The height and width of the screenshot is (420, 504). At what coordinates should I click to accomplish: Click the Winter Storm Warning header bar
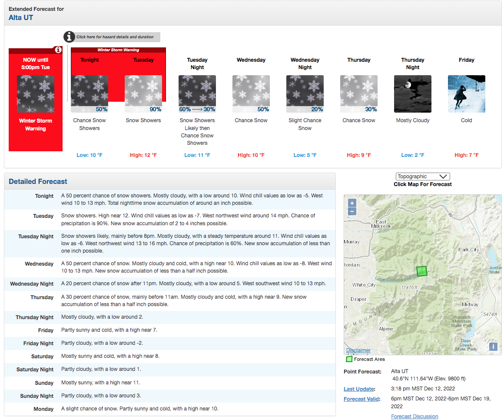[118, 50]
